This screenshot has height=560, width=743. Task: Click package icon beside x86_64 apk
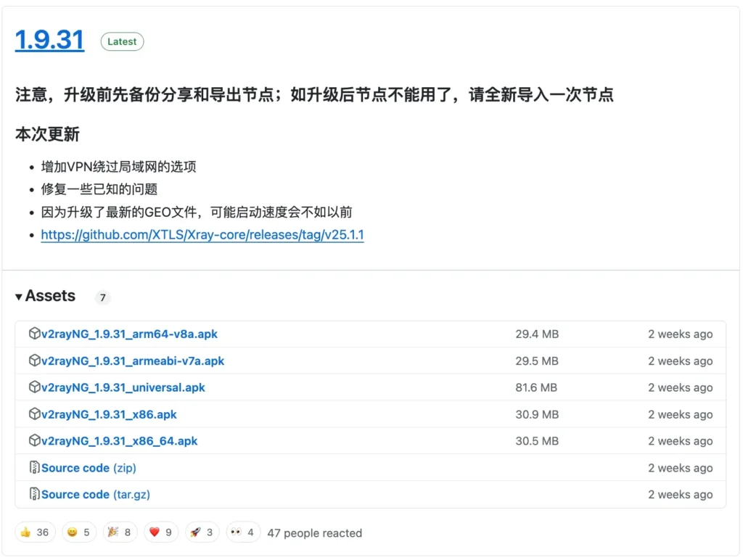click(34, 440)
